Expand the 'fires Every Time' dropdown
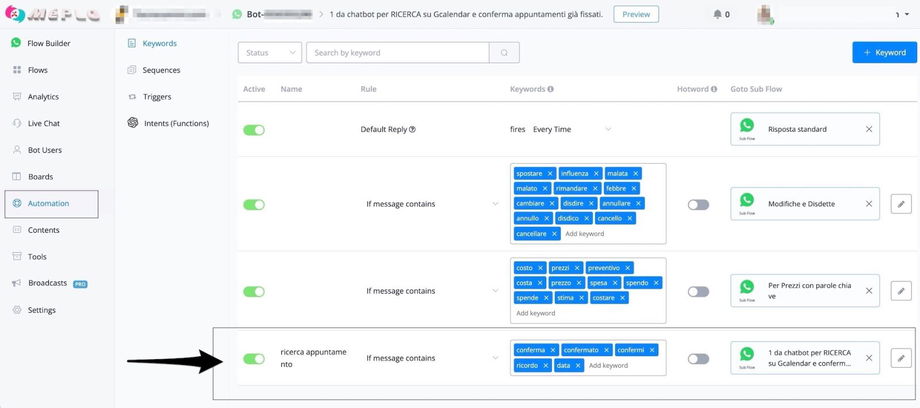The height and width of the screenshot is (408, 920). pyautogui.click(x=608, y=129)
